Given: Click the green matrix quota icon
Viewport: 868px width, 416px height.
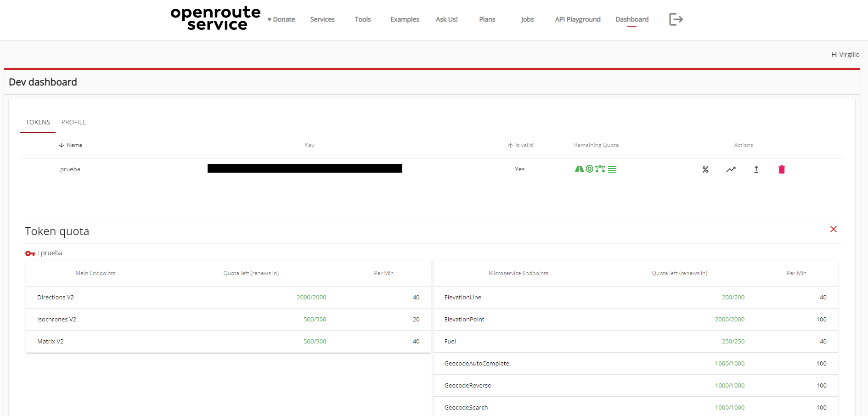Looking at the screenshot, I should click(600, 169).
